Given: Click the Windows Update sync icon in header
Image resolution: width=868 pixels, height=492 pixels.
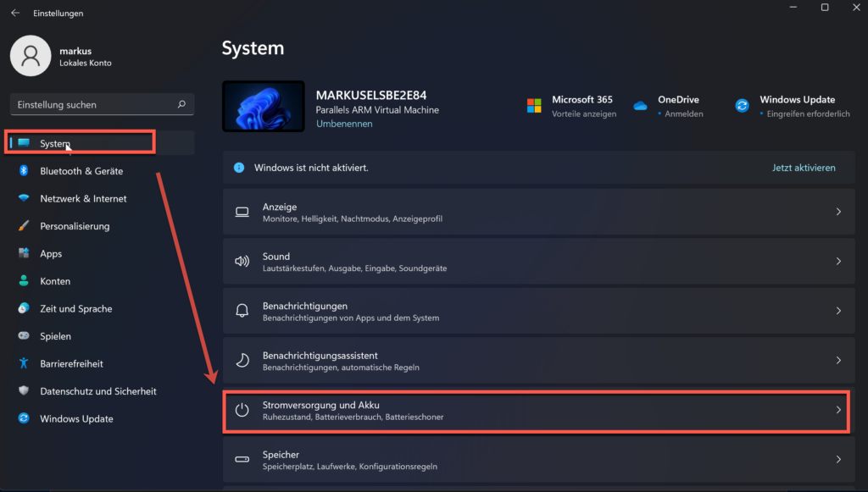Looking at the screenshot, I should (743, 106).
